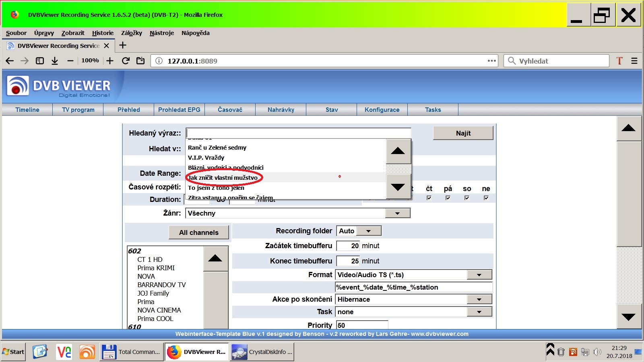This screenshot has height=362, width=644.
Task: Click the red T toolbar icon
Action: point(619,61)
